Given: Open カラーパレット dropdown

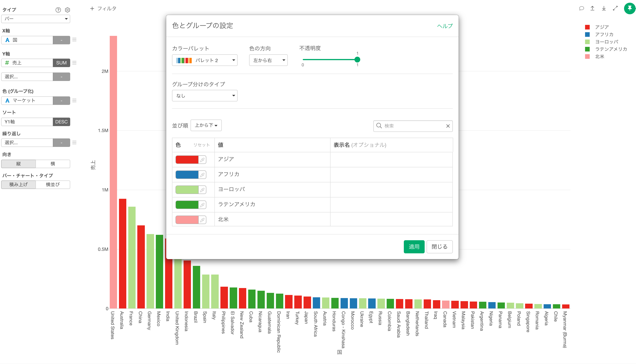Looking at the screenshot, I should 204,60.
